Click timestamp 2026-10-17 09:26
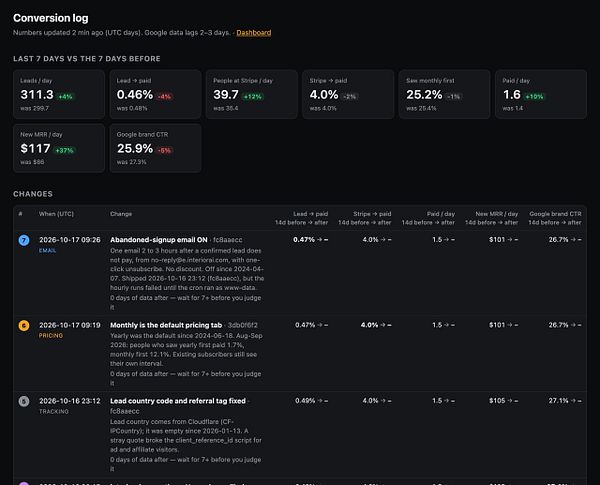600x485 pixels. click(x=70, y=240)
